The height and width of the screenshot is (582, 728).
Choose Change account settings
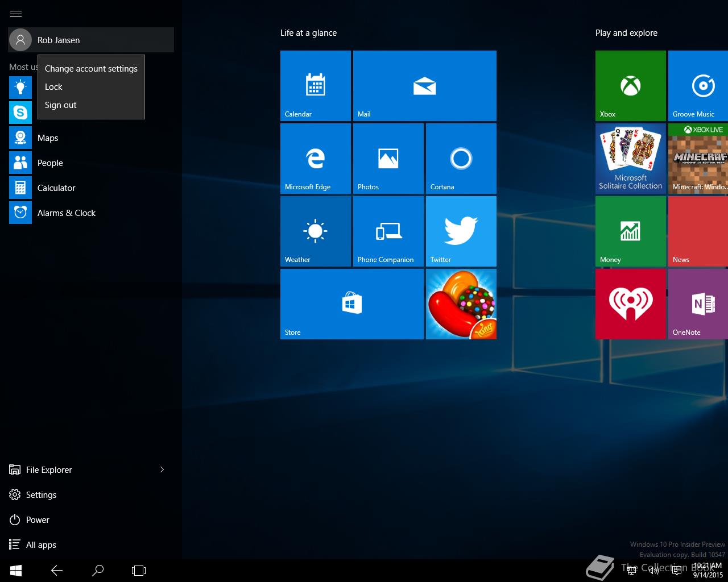[91, 68]
